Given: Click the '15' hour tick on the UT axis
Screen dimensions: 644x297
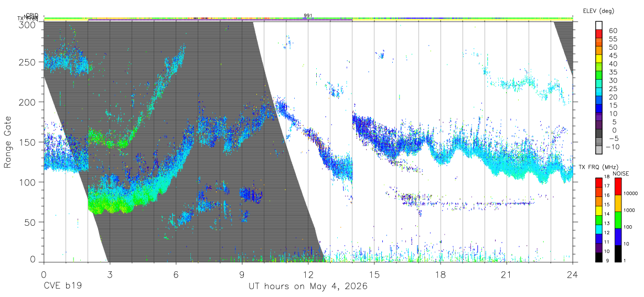Looking at the screenshot, I should [x=374, y=275].
